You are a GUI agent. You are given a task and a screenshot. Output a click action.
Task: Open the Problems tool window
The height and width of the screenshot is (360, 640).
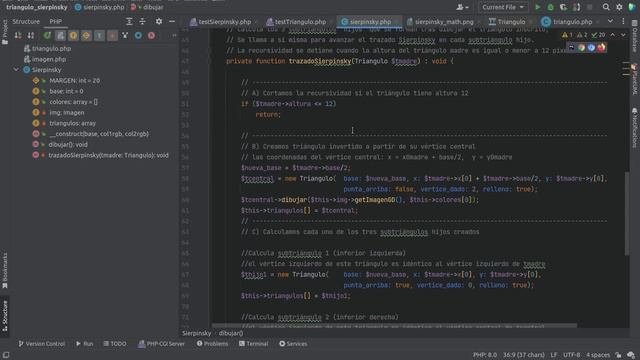pyautogui.click(x=212, y=344)
